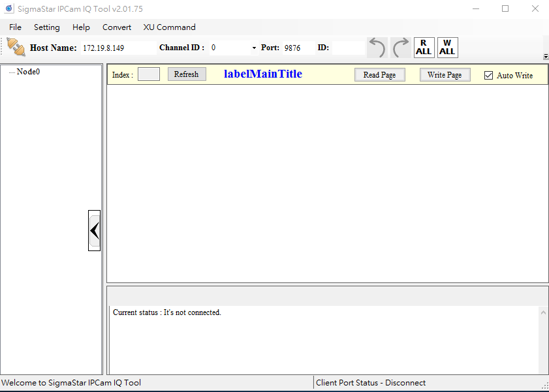The height and width of the screenshot is (392, 549).
Task: Select Node0 in the tree panel
Action: tap(28, 72)
